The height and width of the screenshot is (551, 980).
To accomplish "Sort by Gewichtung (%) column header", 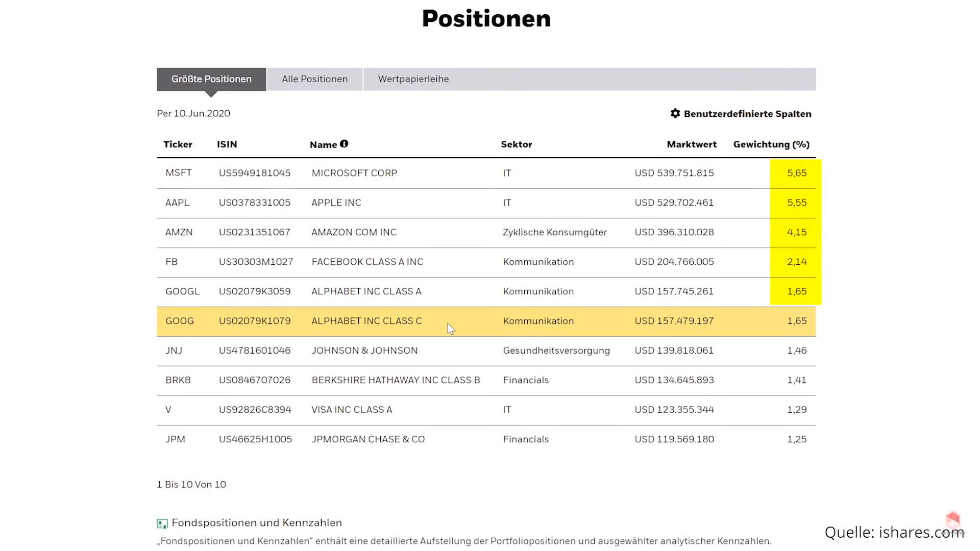I will point(771,144).
